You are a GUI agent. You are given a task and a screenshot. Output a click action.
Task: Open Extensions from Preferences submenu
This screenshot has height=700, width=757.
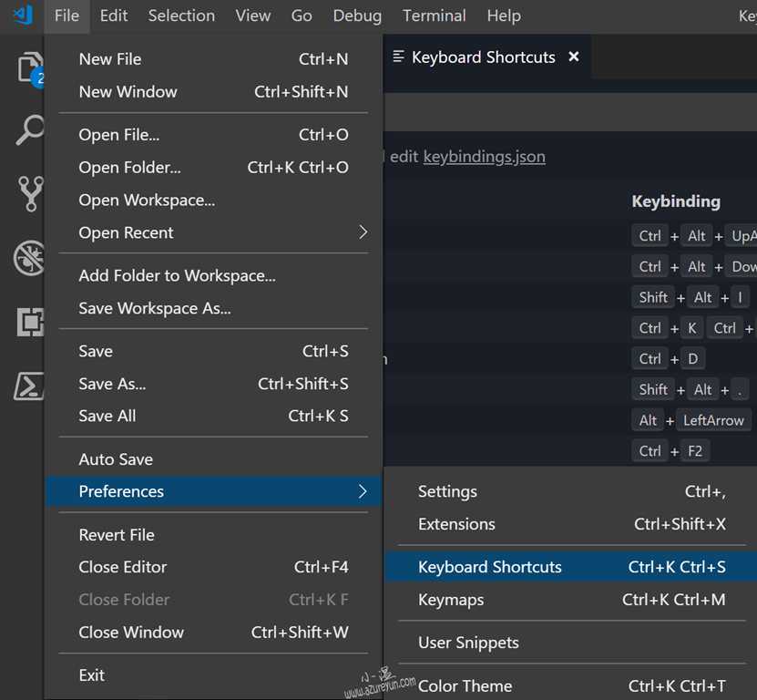click(571, 524)
